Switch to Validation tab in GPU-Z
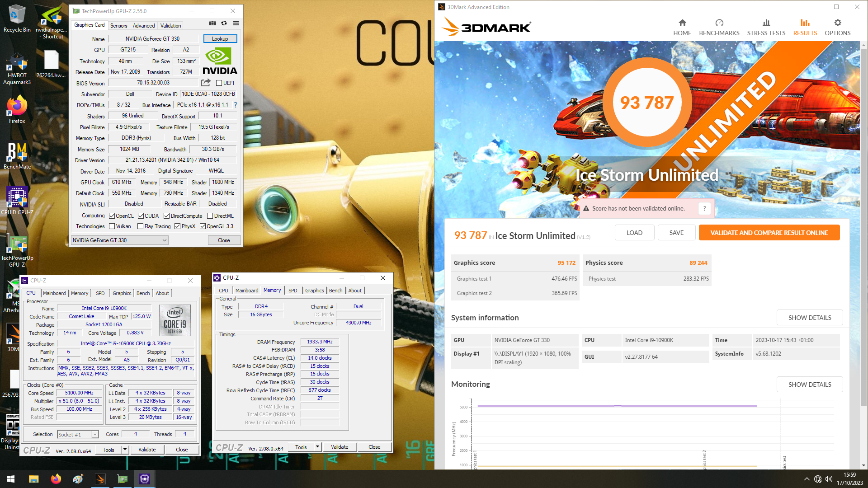The image size is (868, 488). point(170,26)
